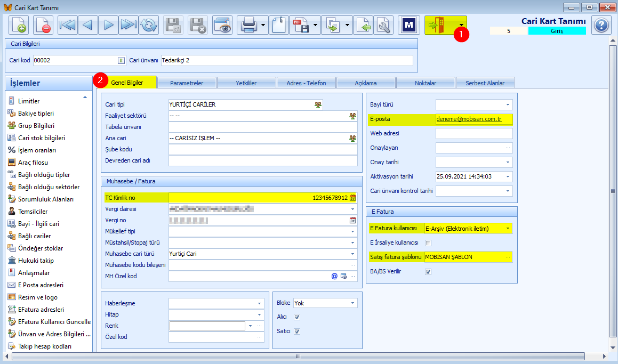Viewport: 618px width, 364px height.
Task: Switch to the Yetkililer tab
Action: [246, 83]
